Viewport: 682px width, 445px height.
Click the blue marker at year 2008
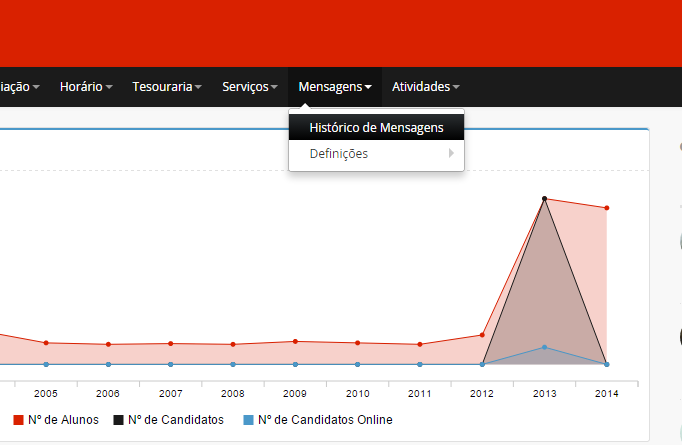[x=233, y=364]
